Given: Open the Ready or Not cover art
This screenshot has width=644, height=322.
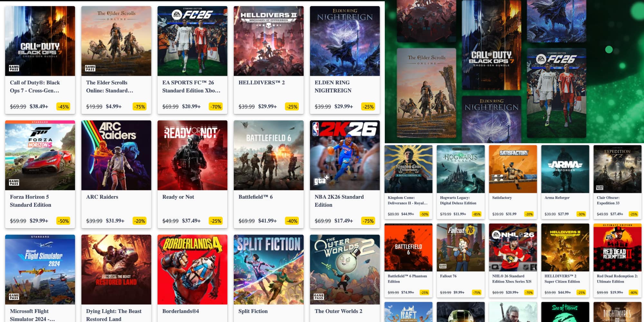Looking at the screenshot, I should pos(192,155).
